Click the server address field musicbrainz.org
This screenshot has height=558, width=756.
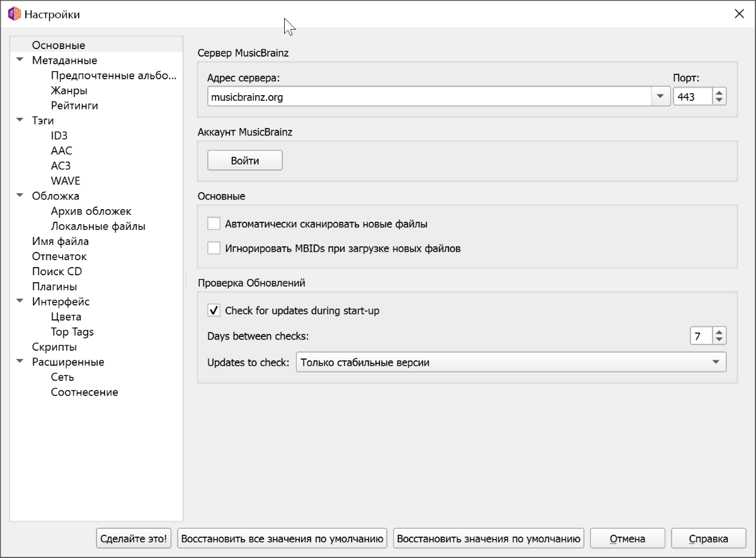pos(430,97)
